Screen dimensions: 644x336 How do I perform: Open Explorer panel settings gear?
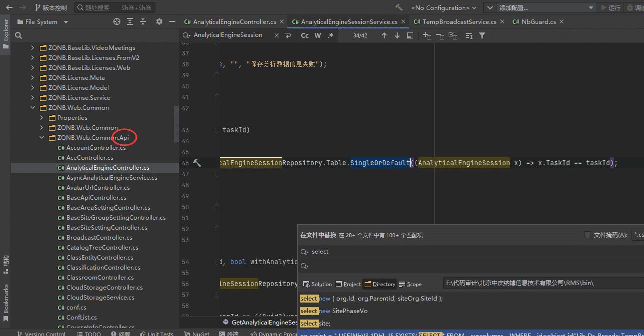159,21
